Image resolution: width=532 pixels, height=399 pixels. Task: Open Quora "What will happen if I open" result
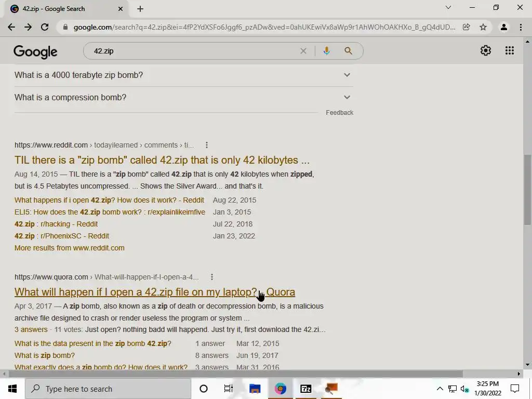click(x=155, y=292)
